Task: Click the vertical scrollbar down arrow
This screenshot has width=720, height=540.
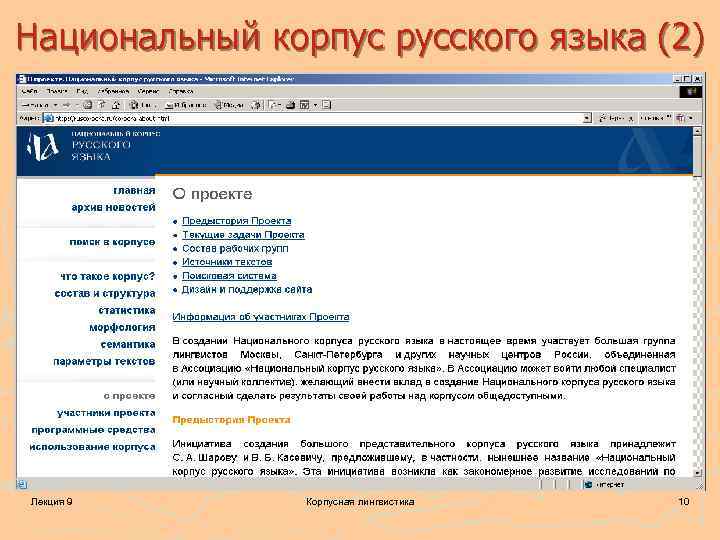Action: 698,472
